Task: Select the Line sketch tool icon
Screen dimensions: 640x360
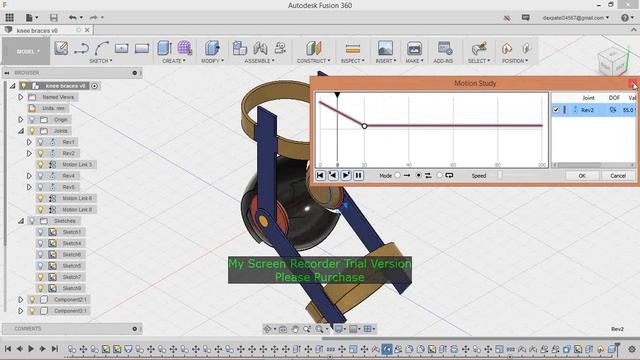Action: pyautogui.click(x=82, y=48)
